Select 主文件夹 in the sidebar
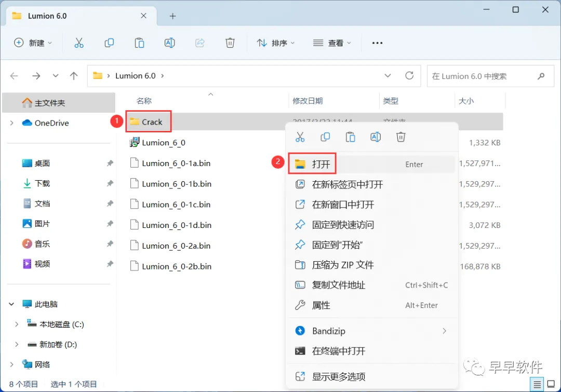Screen dimensions: 561x392 (59, 103)
